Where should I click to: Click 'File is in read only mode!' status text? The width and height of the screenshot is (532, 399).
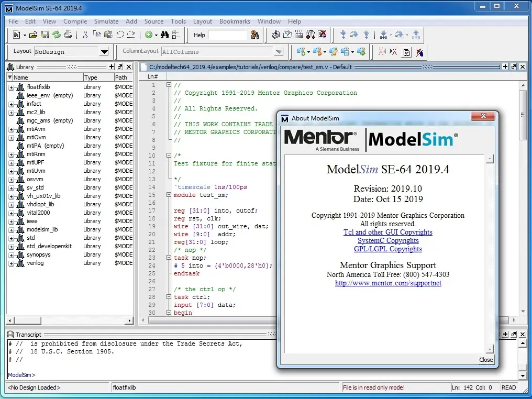[373, 387]
